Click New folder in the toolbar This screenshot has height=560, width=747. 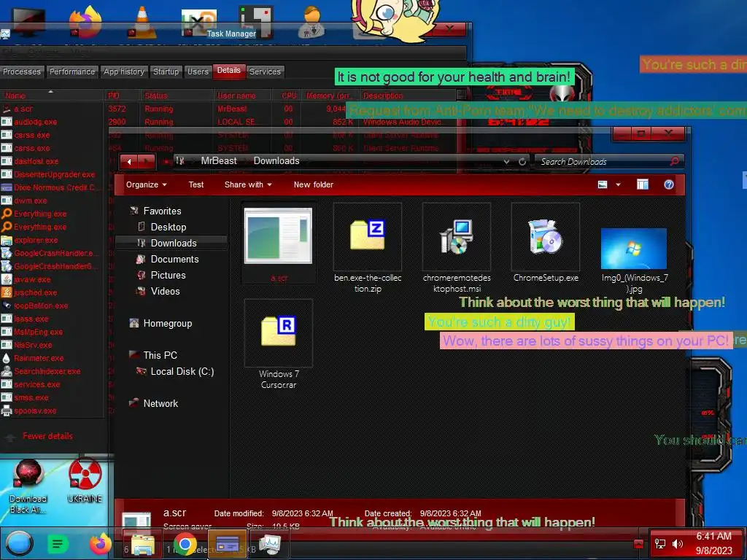[314, 184]
